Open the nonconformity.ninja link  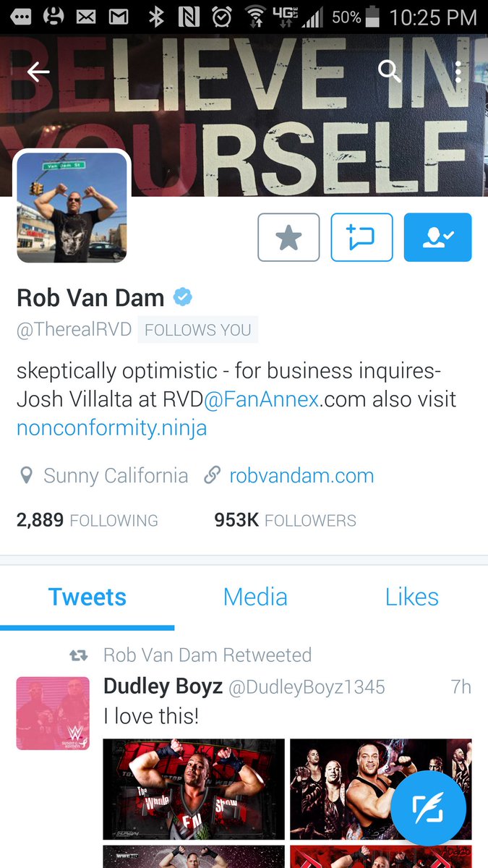pyautogui.click(x=111, y=427)
